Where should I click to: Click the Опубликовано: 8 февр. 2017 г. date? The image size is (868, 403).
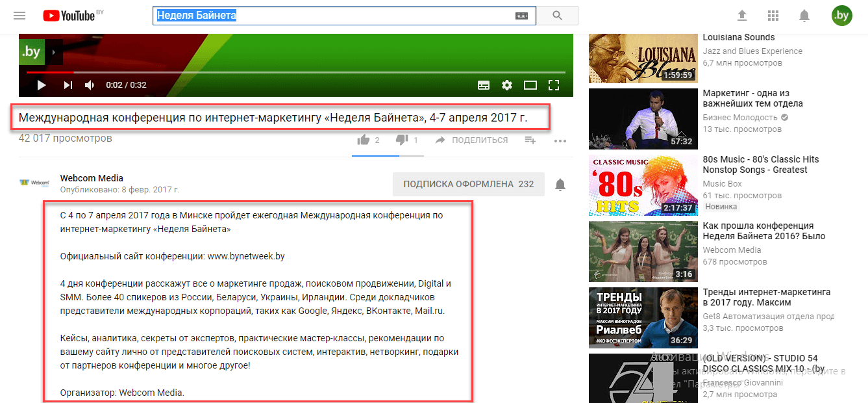point(119,190)
